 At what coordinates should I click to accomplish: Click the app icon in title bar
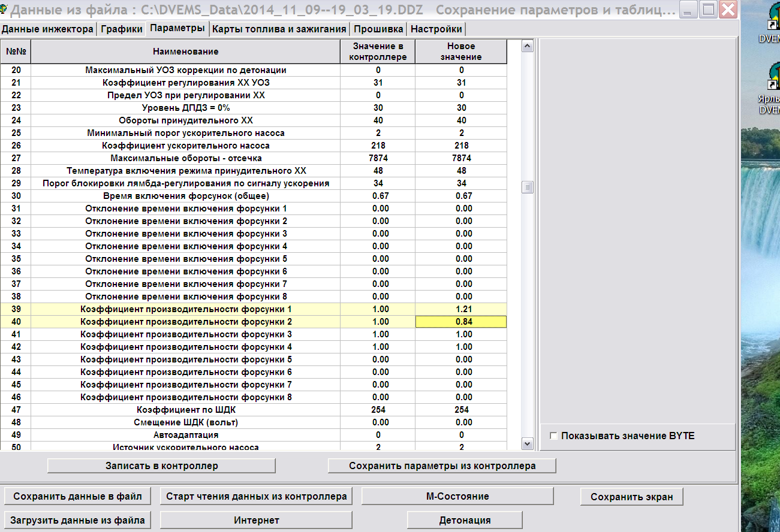pyautogui.click(x=5, y=10)
